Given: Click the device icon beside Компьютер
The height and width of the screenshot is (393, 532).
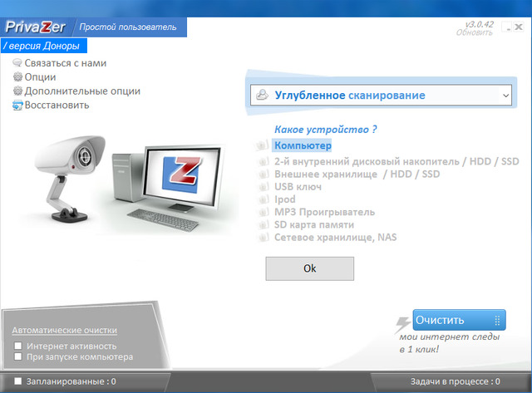Looking at the screenshot, I should pyautogui.click(x=262, y=145).
